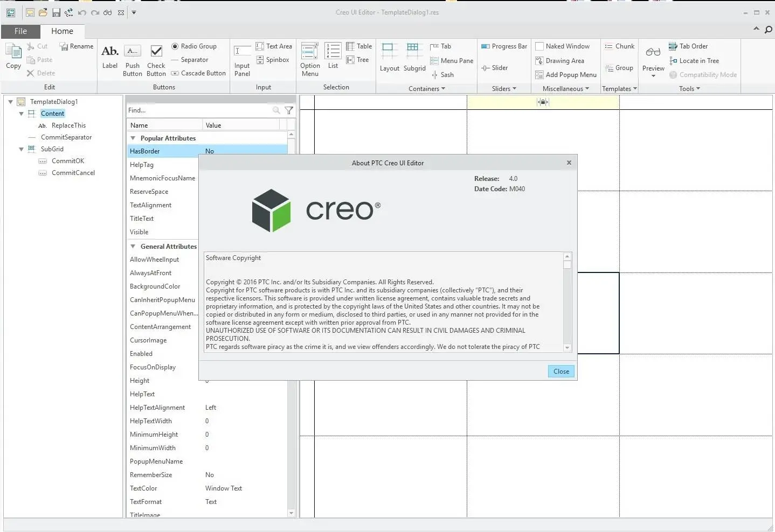
Task: Open the File menu
Action: [x=20, y=31]
